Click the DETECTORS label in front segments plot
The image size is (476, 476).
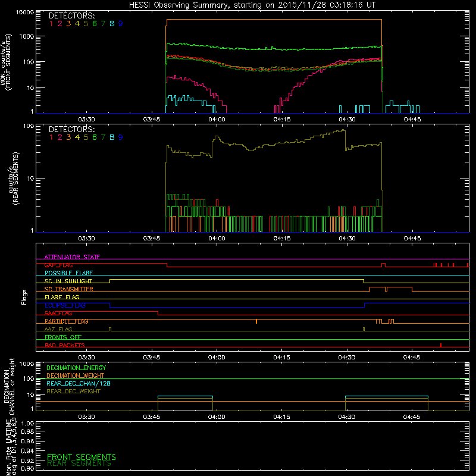point(71,15)
